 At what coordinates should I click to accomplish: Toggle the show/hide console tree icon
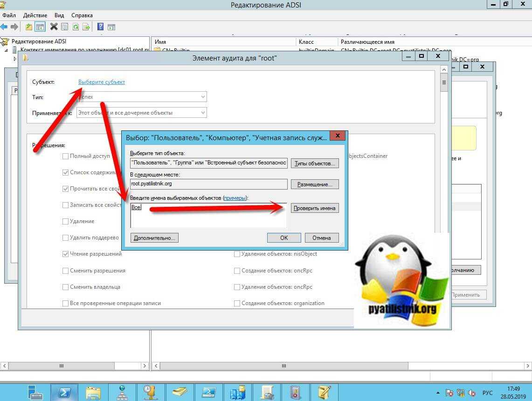pos(40,27)
